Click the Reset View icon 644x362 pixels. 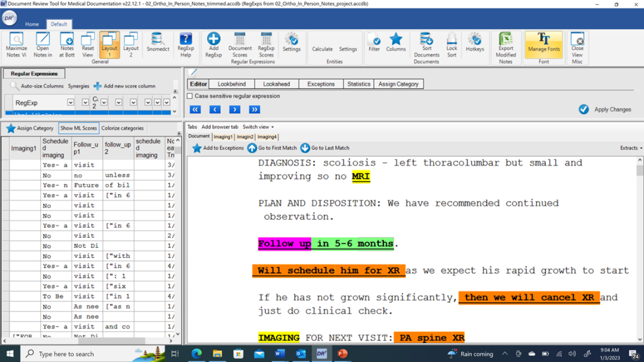point(87,39)
